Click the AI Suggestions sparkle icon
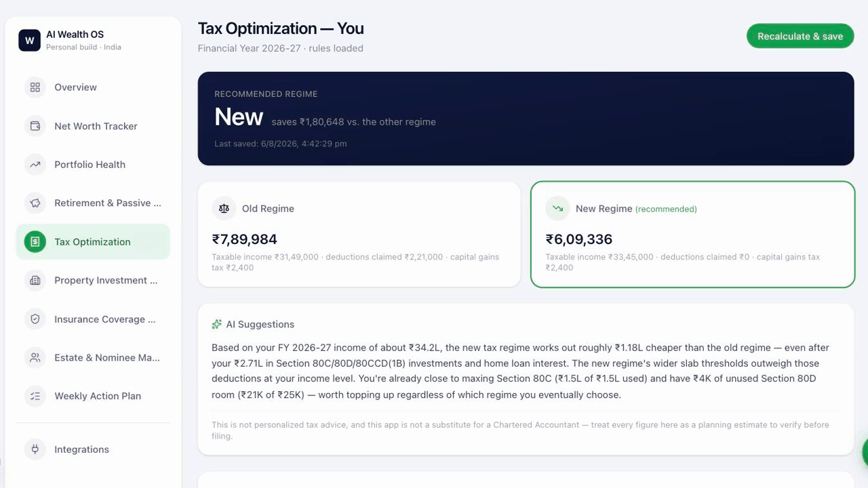Viewport: 868px width, 488px height. [x=217, y=325]
